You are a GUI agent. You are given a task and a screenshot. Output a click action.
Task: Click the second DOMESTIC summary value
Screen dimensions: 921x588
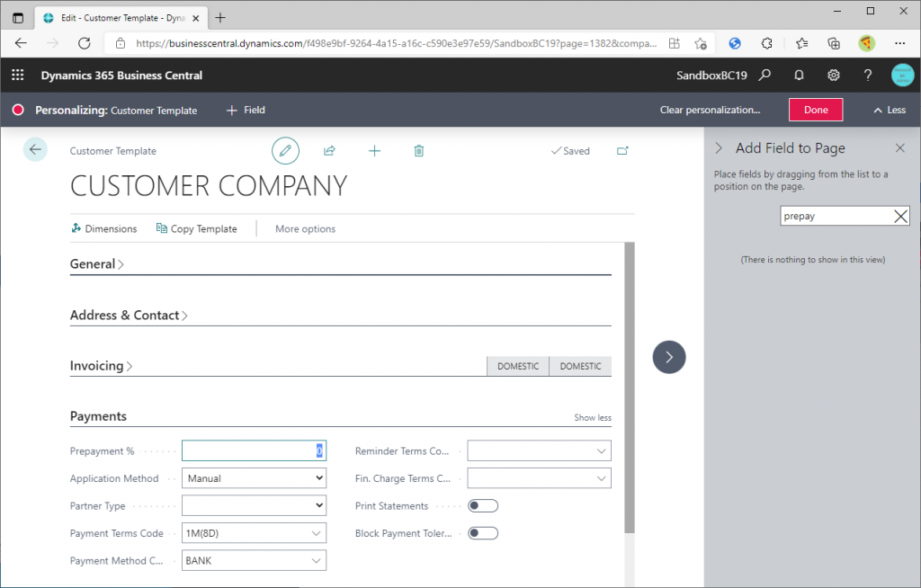[580, 366]
